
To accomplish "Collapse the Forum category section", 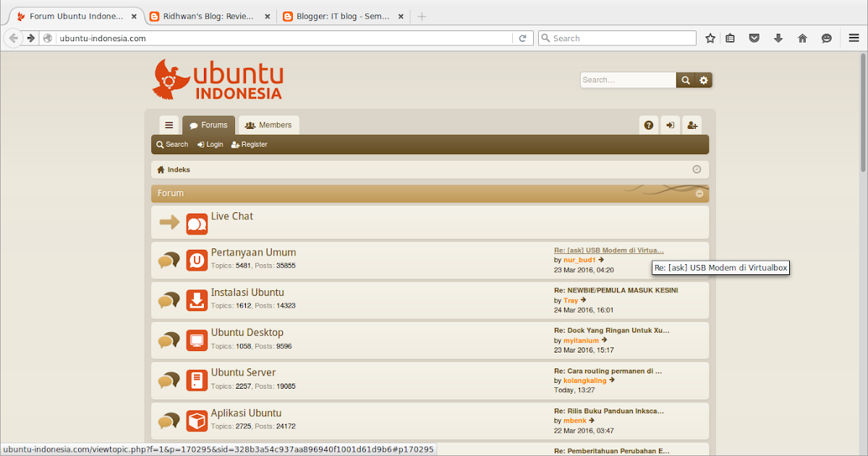I will click(x=699, y=193).
